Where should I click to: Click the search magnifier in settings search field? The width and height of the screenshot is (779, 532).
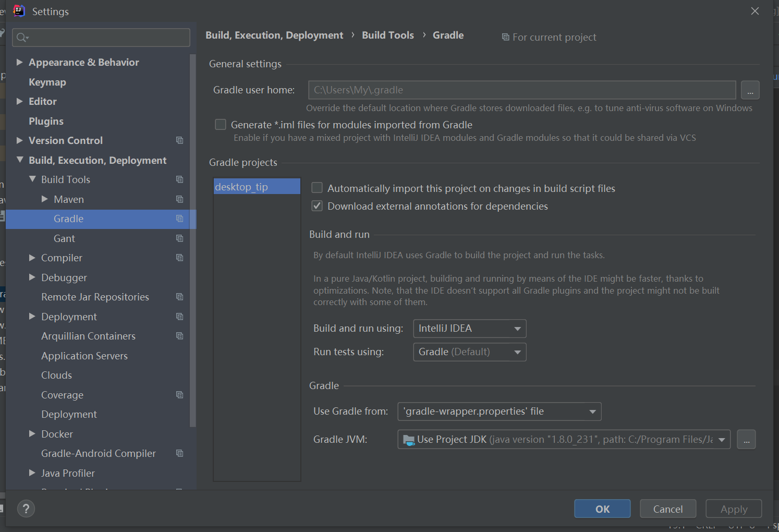pos(21,37)
